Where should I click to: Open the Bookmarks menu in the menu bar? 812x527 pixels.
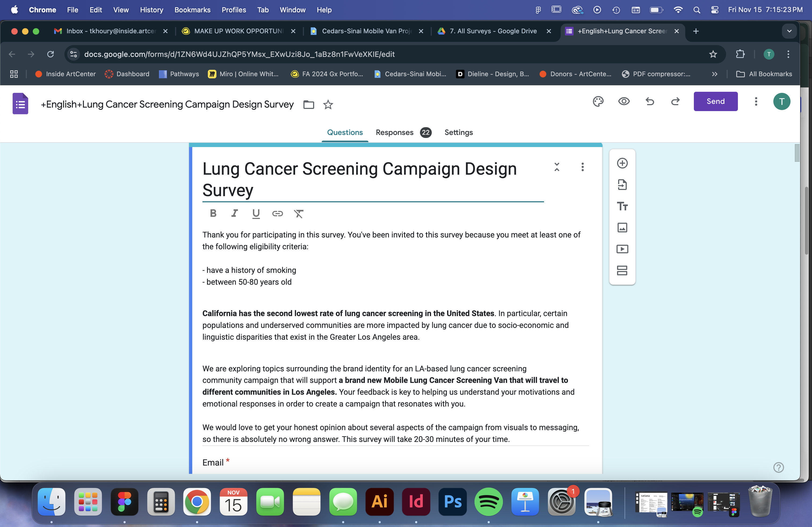pyautogui.click(x=192, y=10)
